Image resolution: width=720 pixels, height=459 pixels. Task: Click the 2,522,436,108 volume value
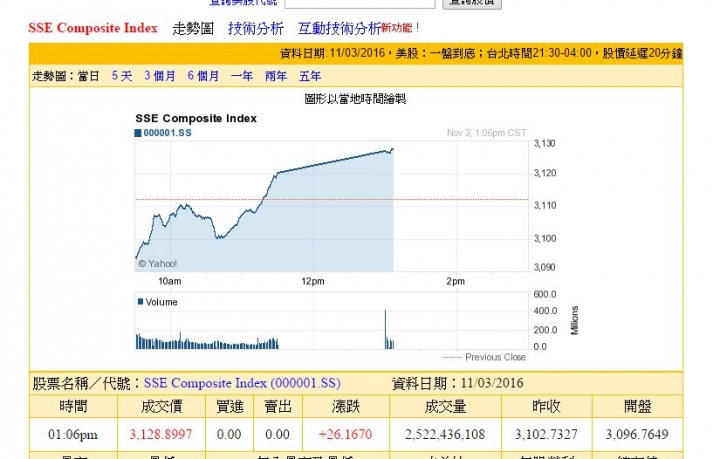(444, 434)
